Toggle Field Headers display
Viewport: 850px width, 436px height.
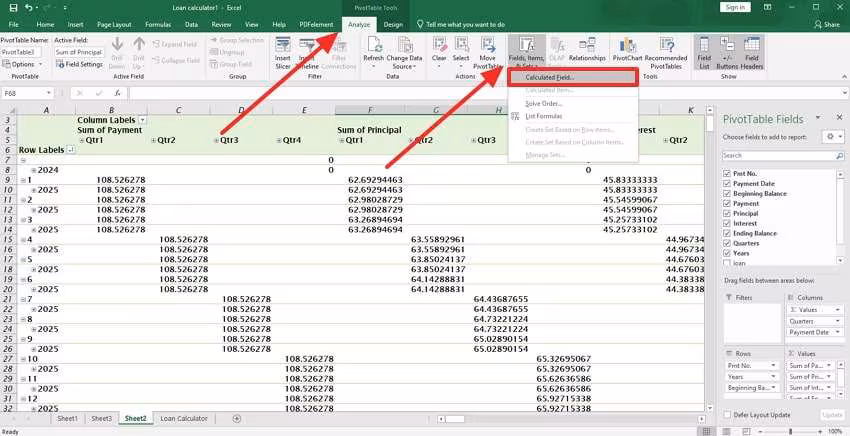(752, 53)
